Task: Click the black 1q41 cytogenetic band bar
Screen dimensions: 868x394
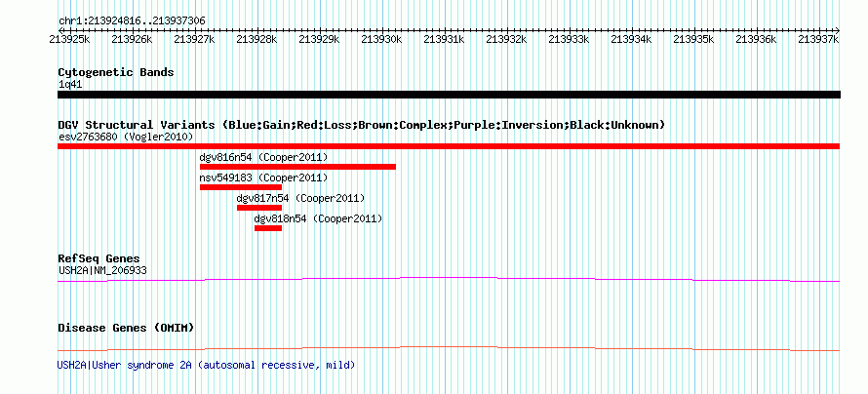Action: 449,95
